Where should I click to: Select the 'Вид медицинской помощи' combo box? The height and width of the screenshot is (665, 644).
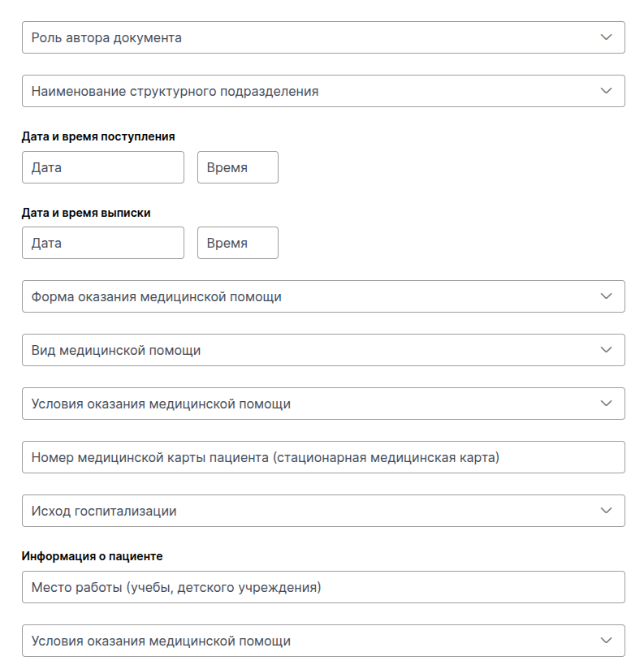tap(323, 350)
